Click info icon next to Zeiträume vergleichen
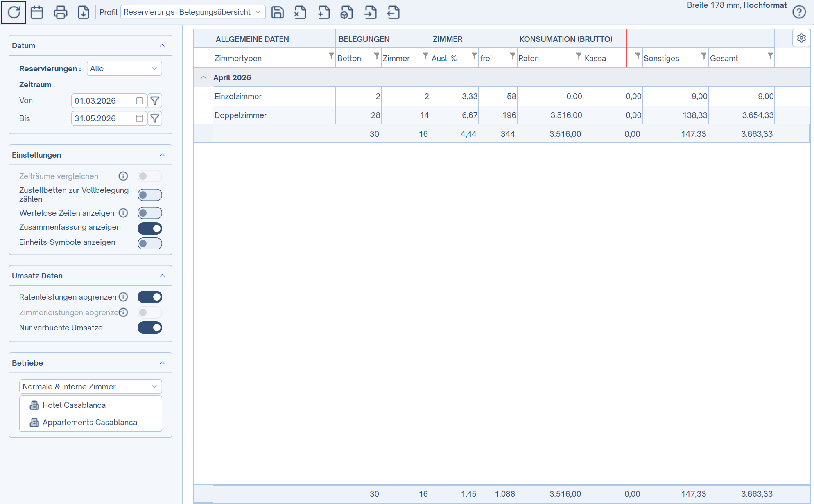The height and width of the screenshot is (504, 814). click(123, 176)
